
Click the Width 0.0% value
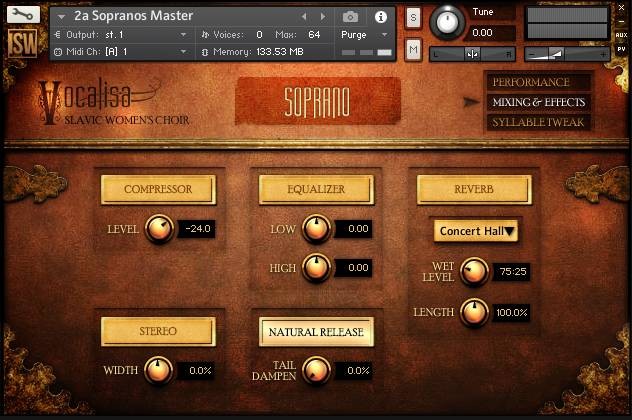pos(197,371)
